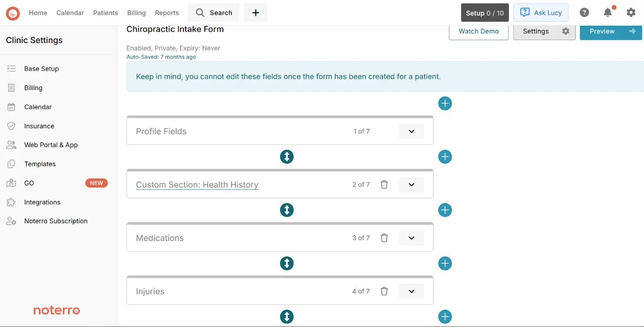
Task: Open Calendar in top navigation
Action: click(x=70, y=13)
